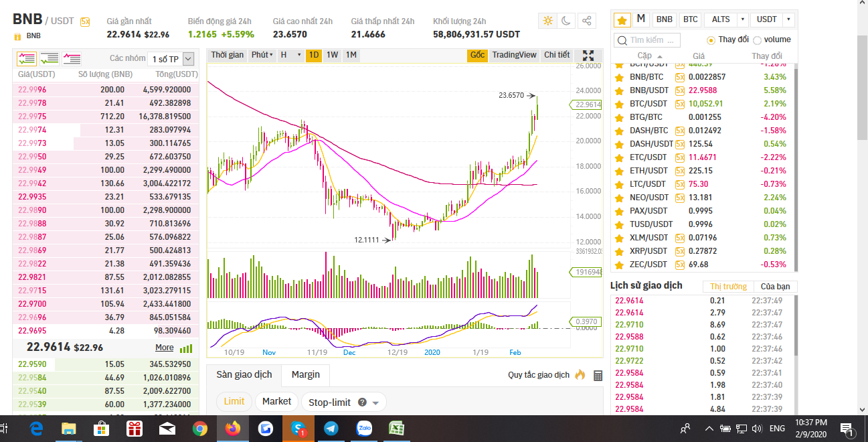Switch to light theme sun icon

548,21
